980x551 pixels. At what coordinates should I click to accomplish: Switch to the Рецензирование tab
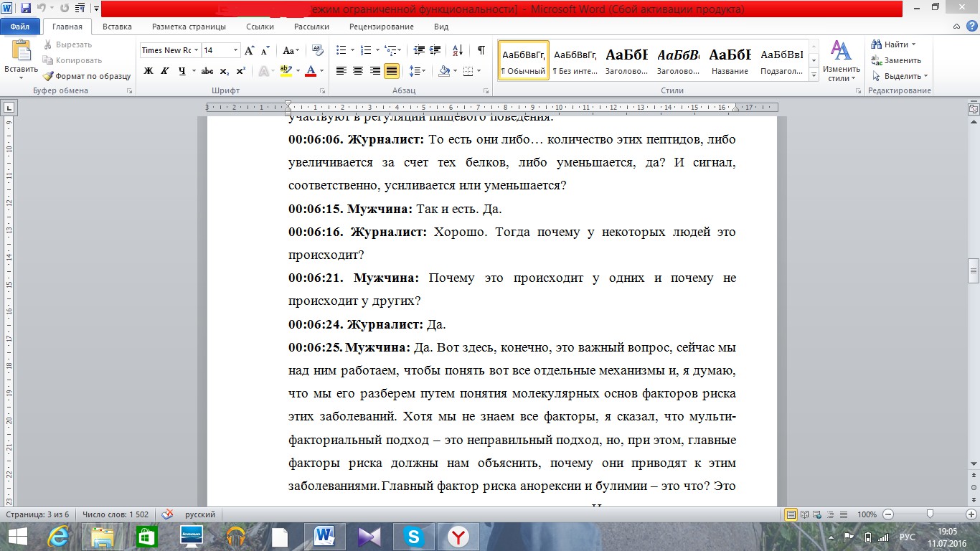[382, 27]
